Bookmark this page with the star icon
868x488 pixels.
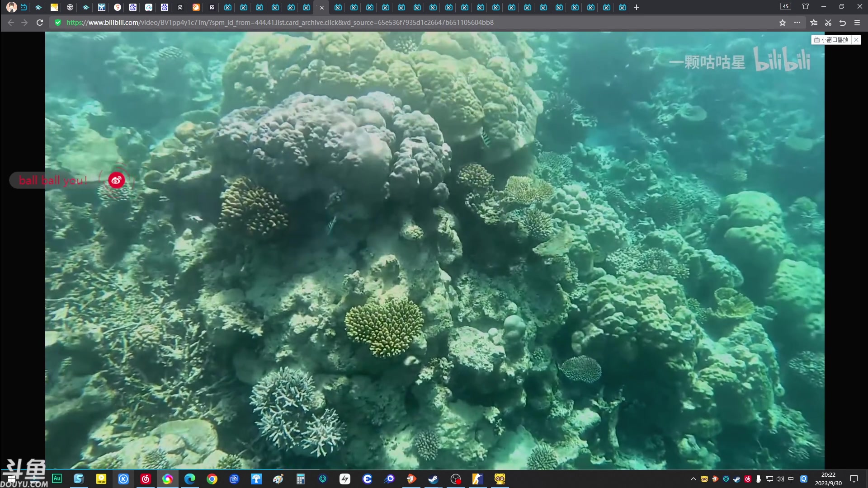pos(783,23)
